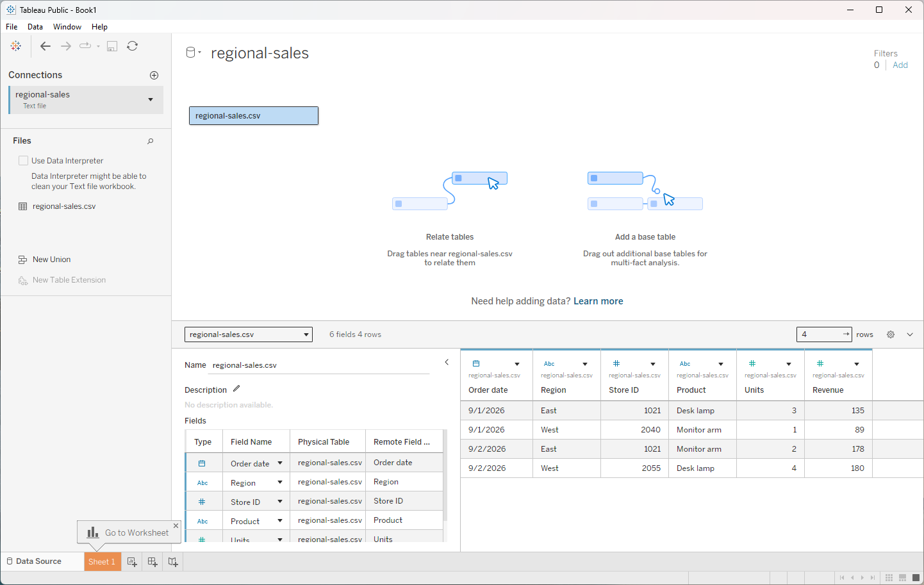Open the Revenue column header dropdown

[857, 364]
